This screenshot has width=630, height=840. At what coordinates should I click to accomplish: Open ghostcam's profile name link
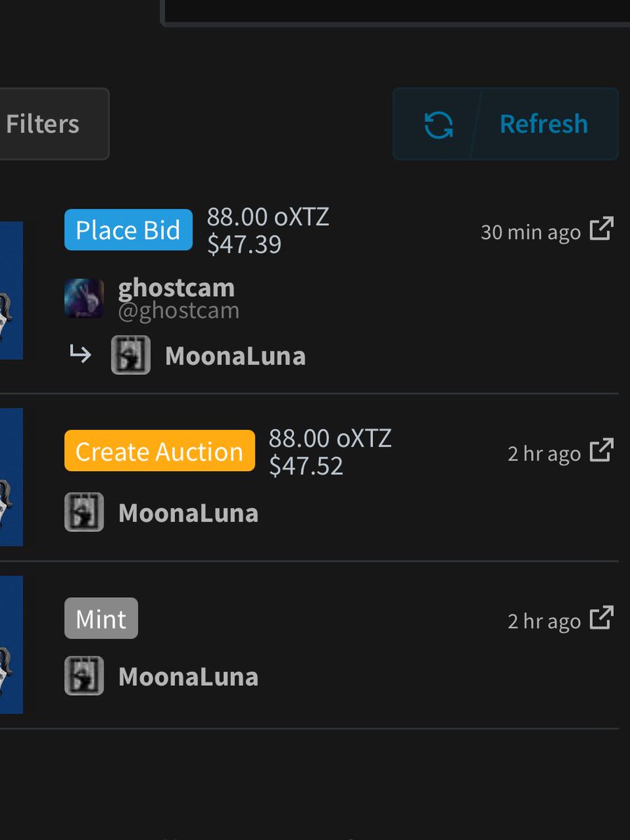click(x=176, y=288)
